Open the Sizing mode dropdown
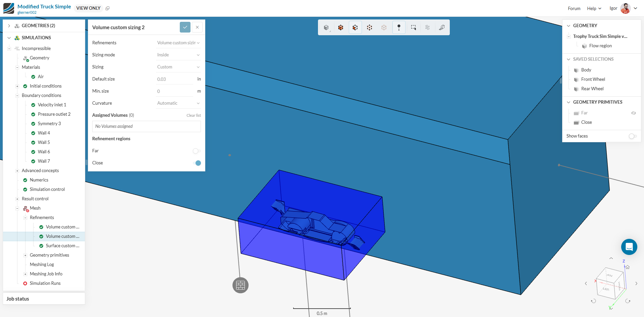 point(178,55)
